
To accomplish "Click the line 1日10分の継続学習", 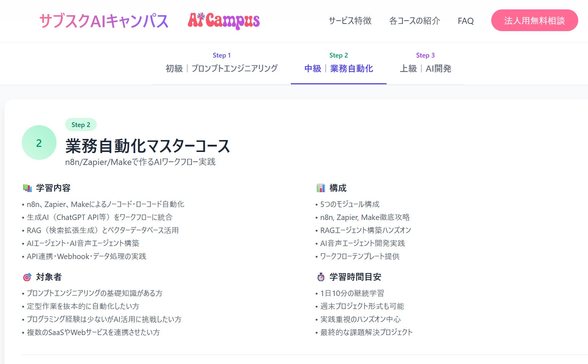I will 352,293.
